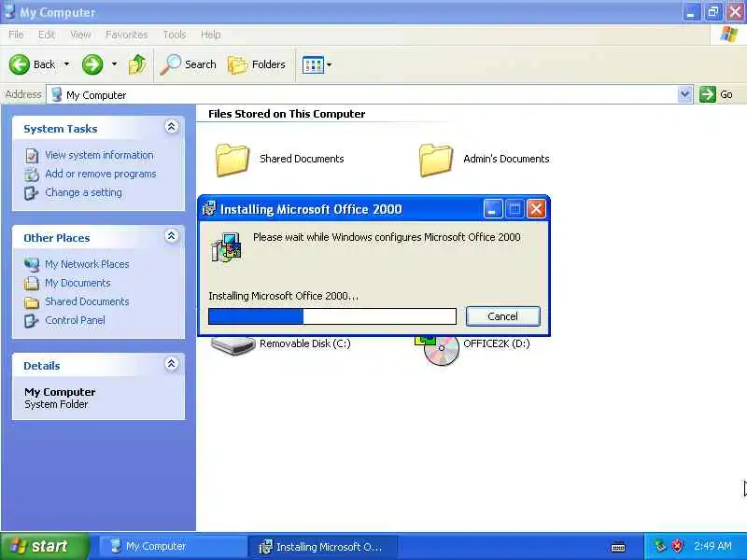Open the Edit menu
747x560 pixels.
point(47,35)
